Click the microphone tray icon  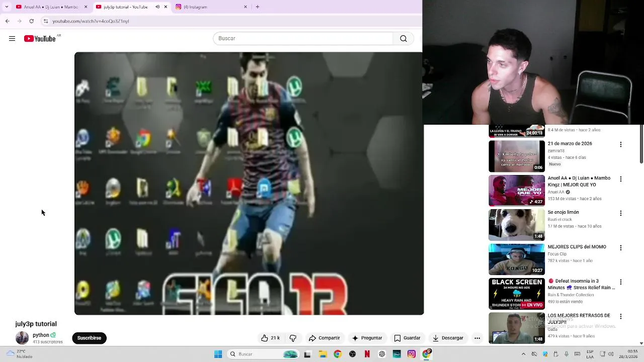tap(567, 354)
